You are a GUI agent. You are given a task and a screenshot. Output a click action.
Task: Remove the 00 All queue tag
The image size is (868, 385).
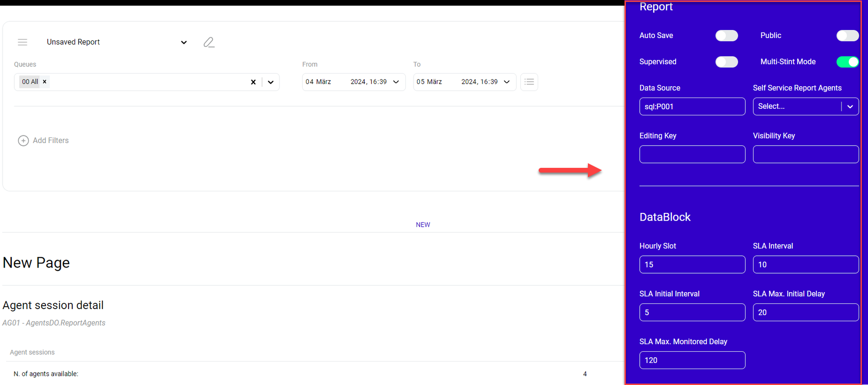click(45, 82)
